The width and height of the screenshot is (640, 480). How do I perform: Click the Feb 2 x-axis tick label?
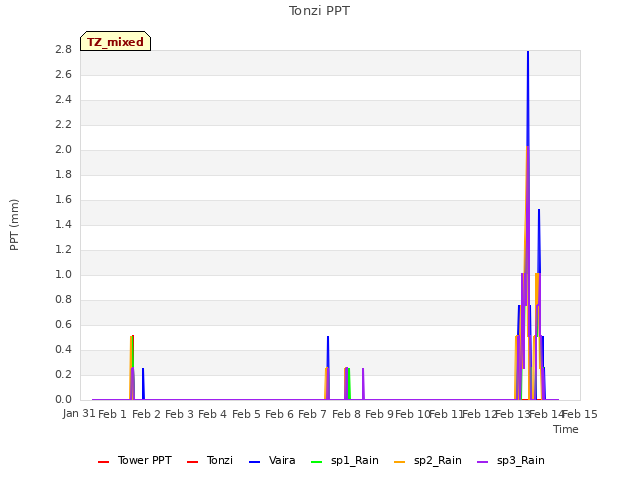pos(146,414)
